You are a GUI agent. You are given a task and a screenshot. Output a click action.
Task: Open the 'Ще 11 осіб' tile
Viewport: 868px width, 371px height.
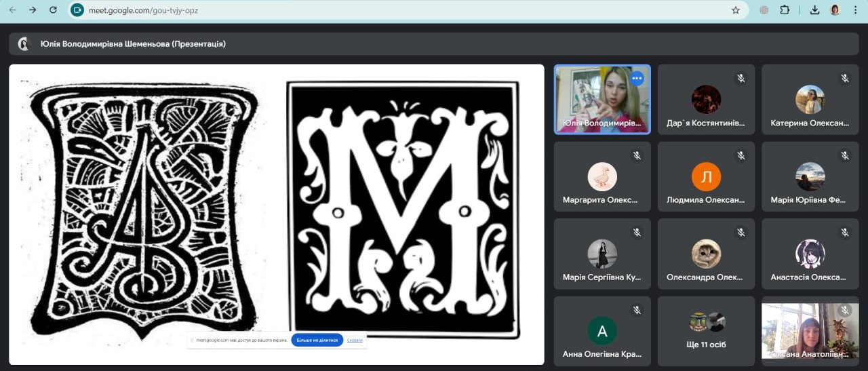pos(706,330)
